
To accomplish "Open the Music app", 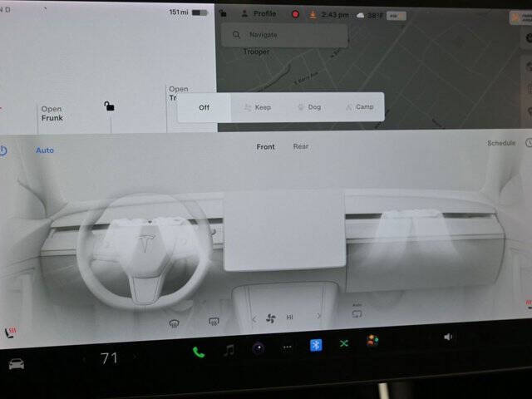I will tap(229, 350).
